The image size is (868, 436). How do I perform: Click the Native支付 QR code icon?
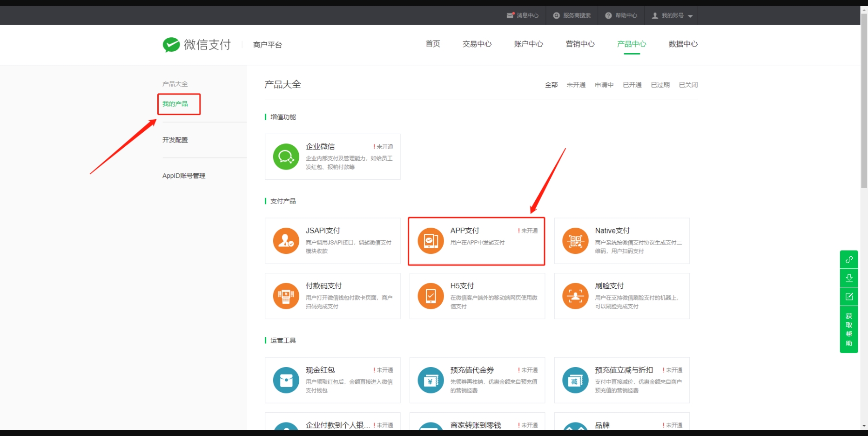(575, 241)
